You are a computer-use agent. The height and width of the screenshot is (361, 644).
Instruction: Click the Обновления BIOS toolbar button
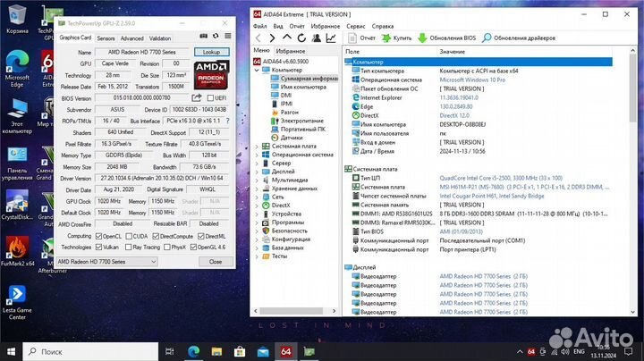447,38
